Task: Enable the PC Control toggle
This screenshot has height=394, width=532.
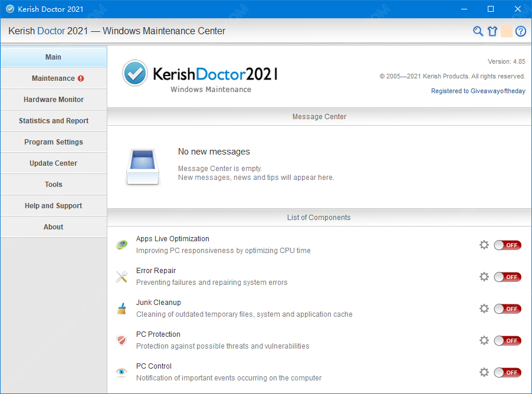Action: [508, 373]
